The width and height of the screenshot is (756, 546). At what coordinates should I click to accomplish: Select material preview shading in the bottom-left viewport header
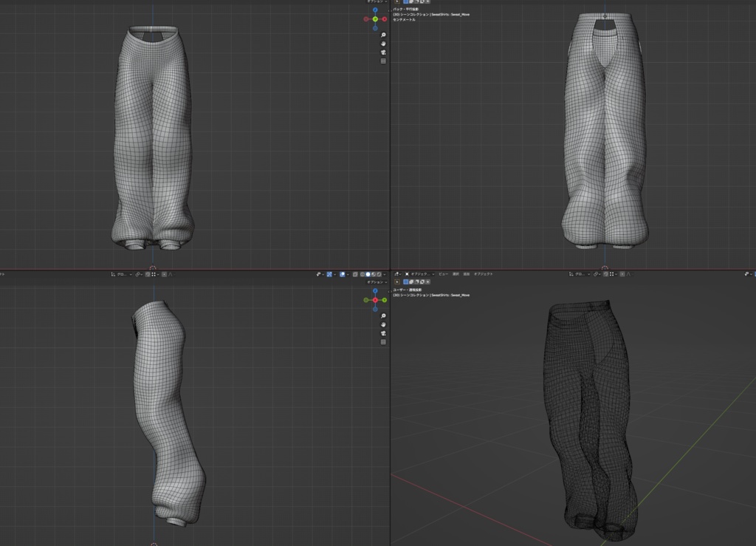click(374, 274)
